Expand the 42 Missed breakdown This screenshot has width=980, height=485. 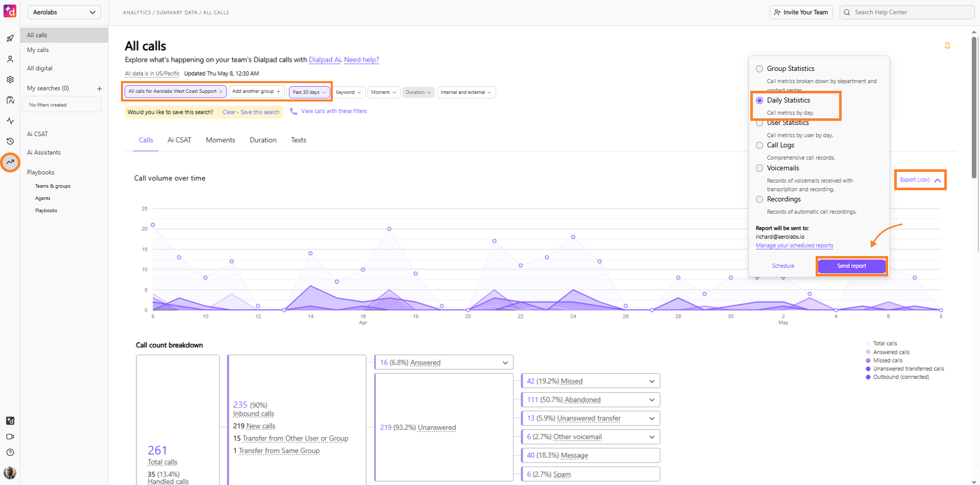click(x=652, y=381)
